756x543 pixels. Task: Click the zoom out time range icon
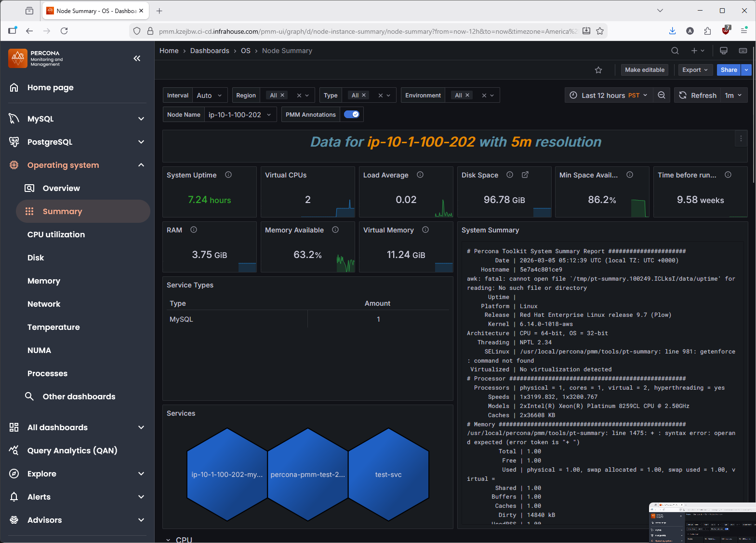pyautogui.click(x=662, y=95)
